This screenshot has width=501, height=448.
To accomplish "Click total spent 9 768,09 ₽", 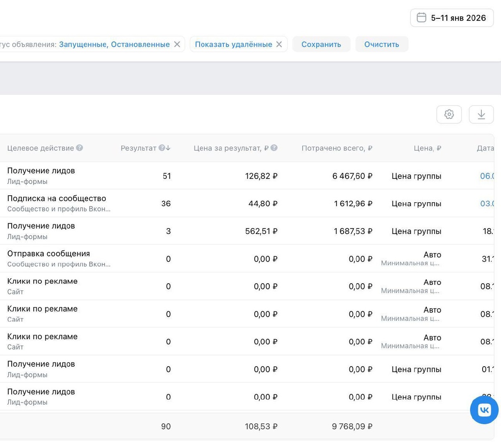I will tap(352, 426).
